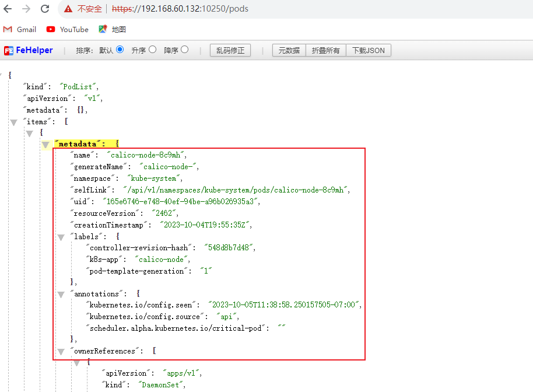
Task: Open the Gmail bookmark
Action: pos(20,30)
